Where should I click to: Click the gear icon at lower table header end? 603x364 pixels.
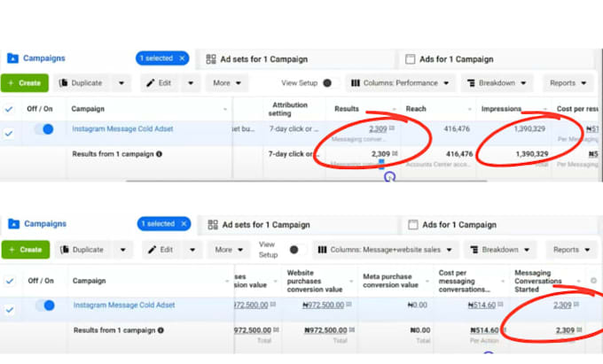click(x=593, y=281)
